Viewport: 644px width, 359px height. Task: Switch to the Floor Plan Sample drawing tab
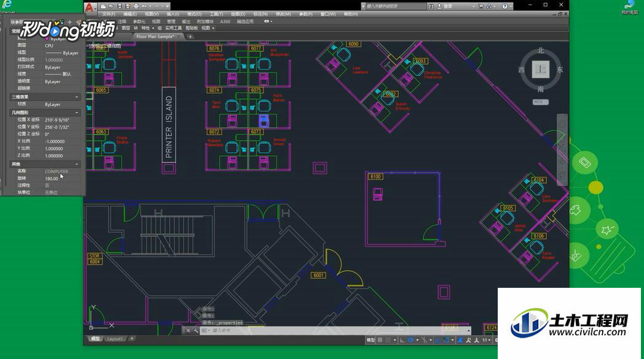tap(155, 37)
